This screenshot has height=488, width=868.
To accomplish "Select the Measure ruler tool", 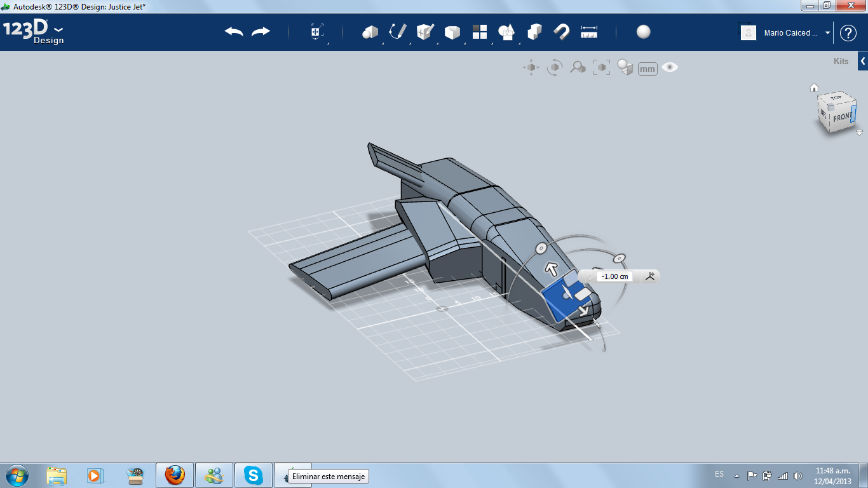I will pyautogui.click(x=589, y=32).
